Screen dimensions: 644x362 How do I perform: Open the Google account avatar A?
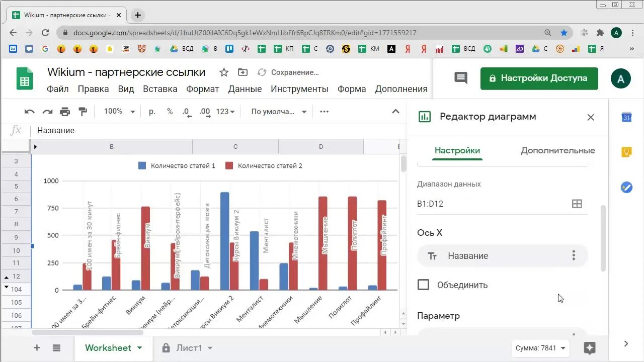coord(621,79)
